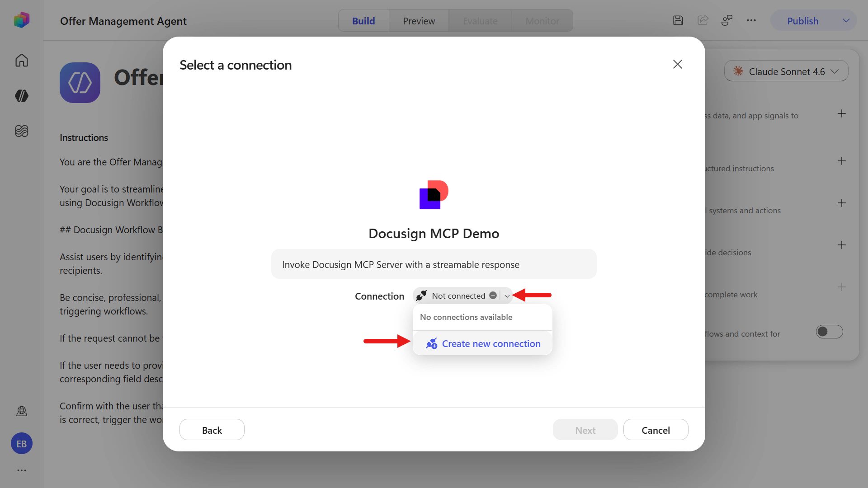Click the Docusign MCP Demo heading
The height and width of the screenshot is (488, 868).
[x=434, y=234]
